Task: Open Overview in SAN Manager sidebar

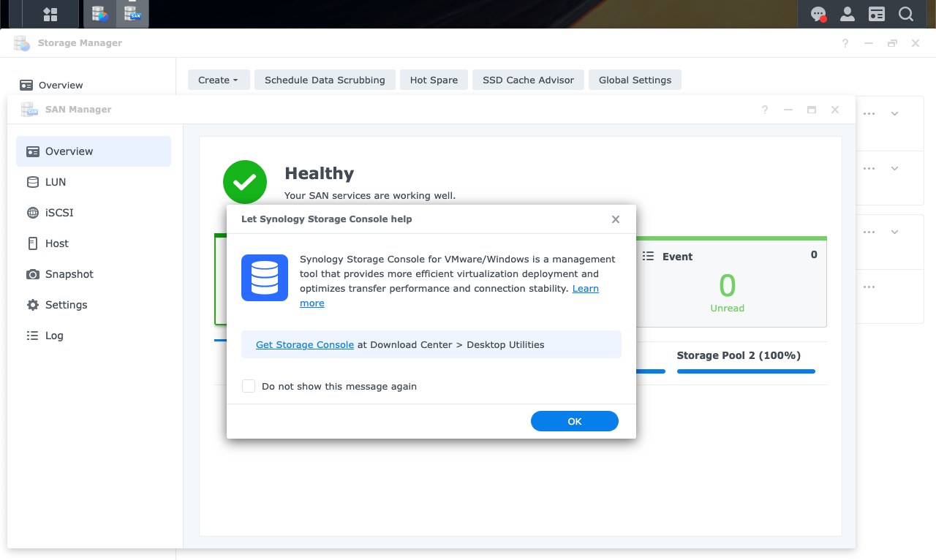Action: tap(94, 151)
